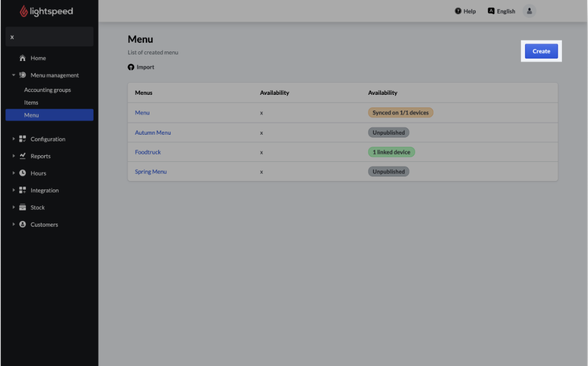Open the Autumn Menu link
Viewport: 588px width, 366px height.
click(x=153, y=133)
